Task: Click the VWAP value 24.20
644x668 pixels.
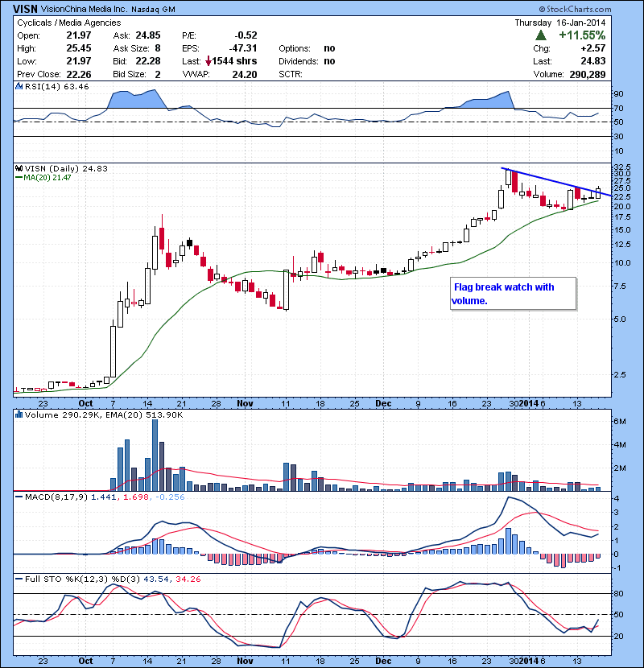Action: coord(245,75)
